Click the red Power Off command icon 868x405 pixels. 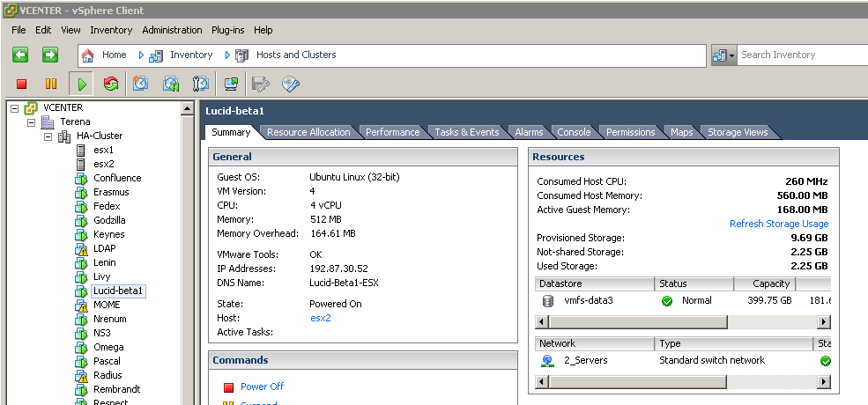point(228,387)
